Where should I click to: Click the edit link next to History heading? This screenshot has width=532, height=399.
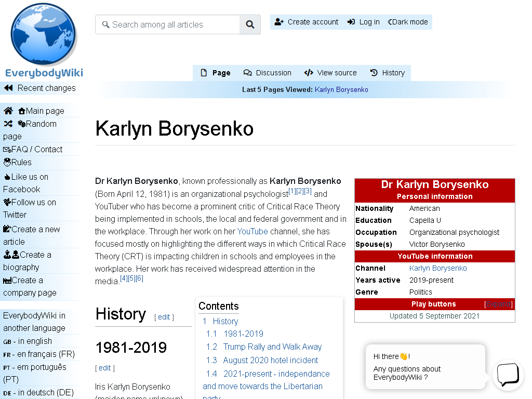(164, 317)
